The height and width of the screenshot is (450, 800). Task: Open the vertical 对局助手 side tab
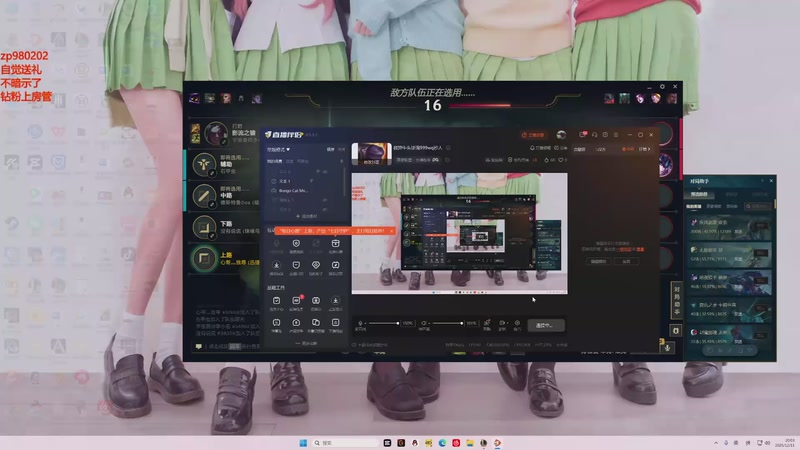tap(677, 302)
